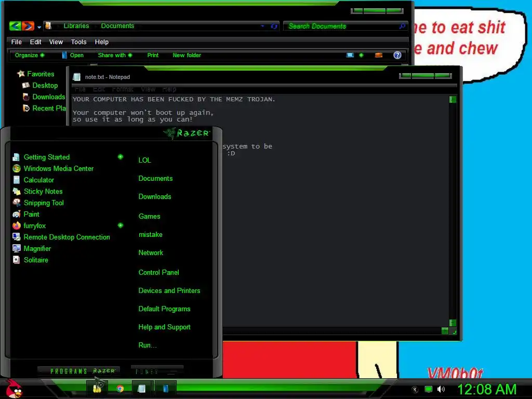Launch Snipping Tool
This screenshot has height=399, width=532.
pyautogui.click(x=44, y=203)
